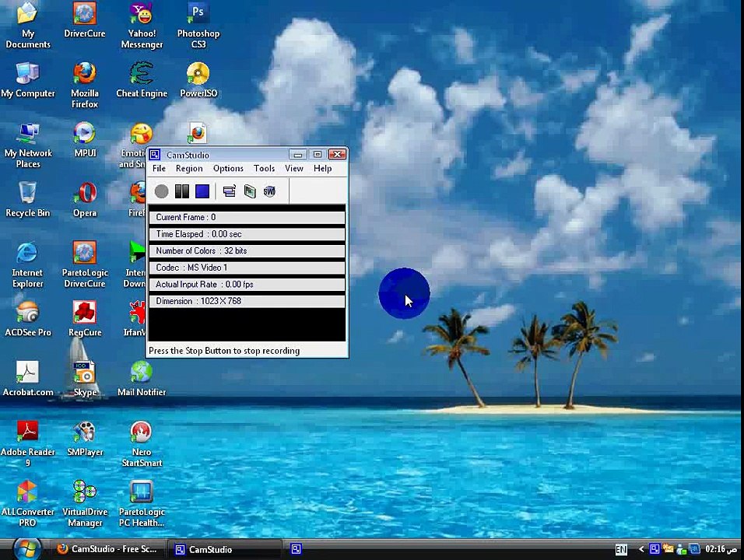Select the My Network Places icon
The image size is (744, 560).
pos(27,145)
